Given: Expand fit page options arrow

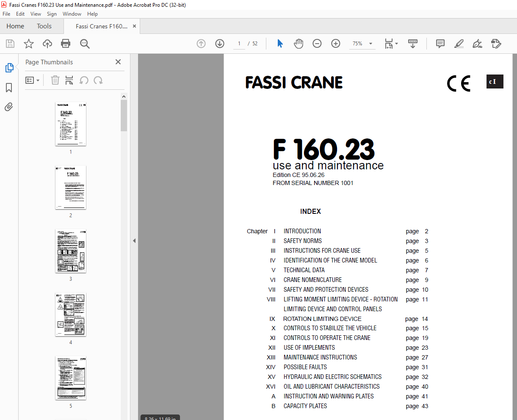Looking at the screenshot, I should coord(397,44).
